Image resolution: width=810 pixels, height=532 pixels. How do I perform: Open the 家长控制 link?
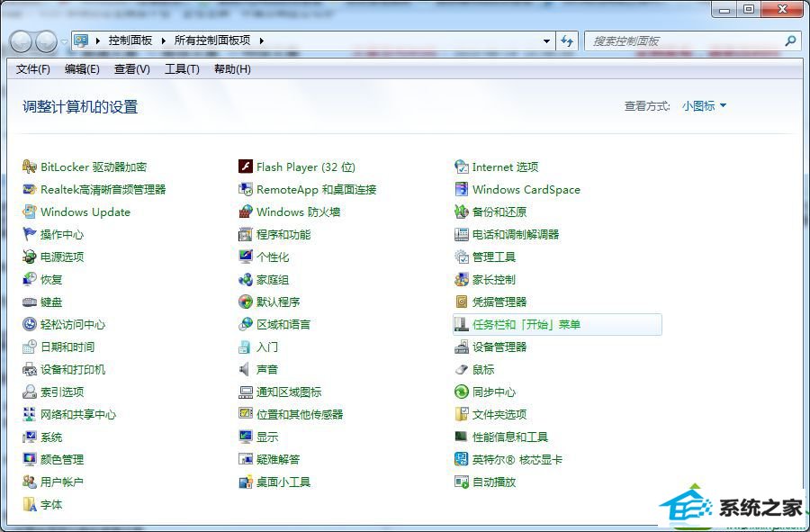click(494, 279)
